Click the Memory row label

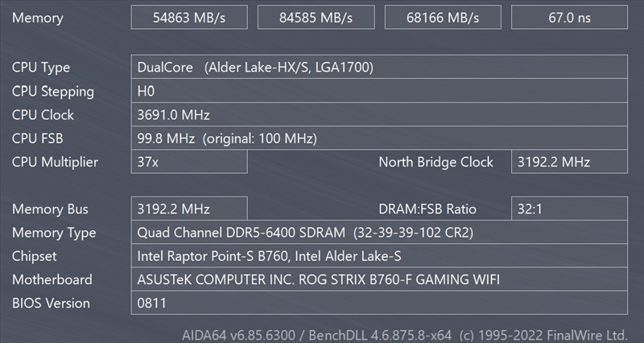(x=38, y=18)
